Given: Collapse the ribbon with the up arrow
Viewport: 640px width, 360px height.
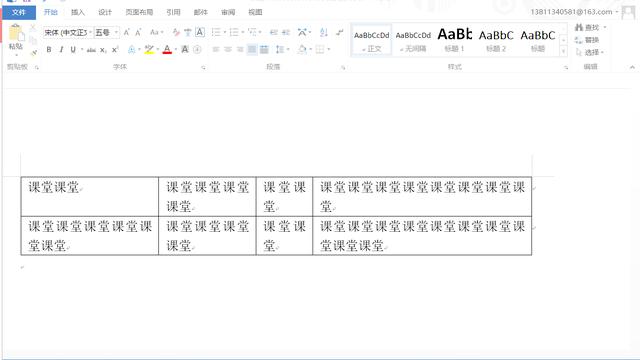Looking at the screenshot, I should click(632, 67).
